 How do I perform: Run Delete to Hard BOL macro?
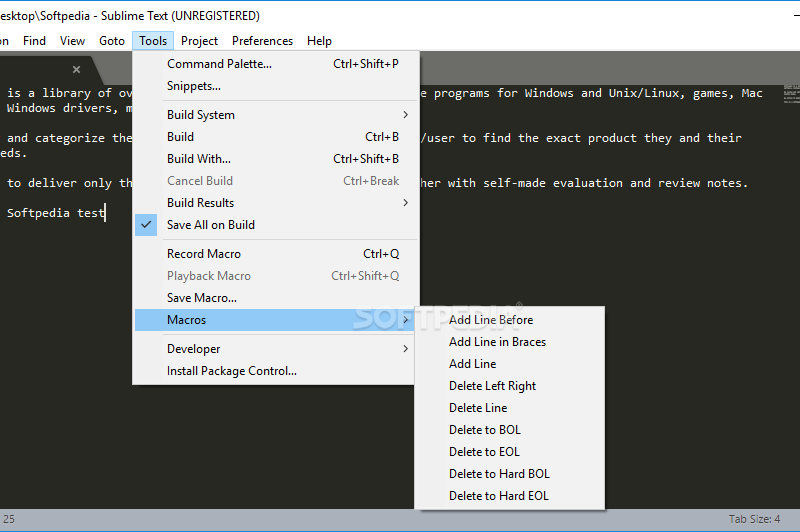pos(510,473)
